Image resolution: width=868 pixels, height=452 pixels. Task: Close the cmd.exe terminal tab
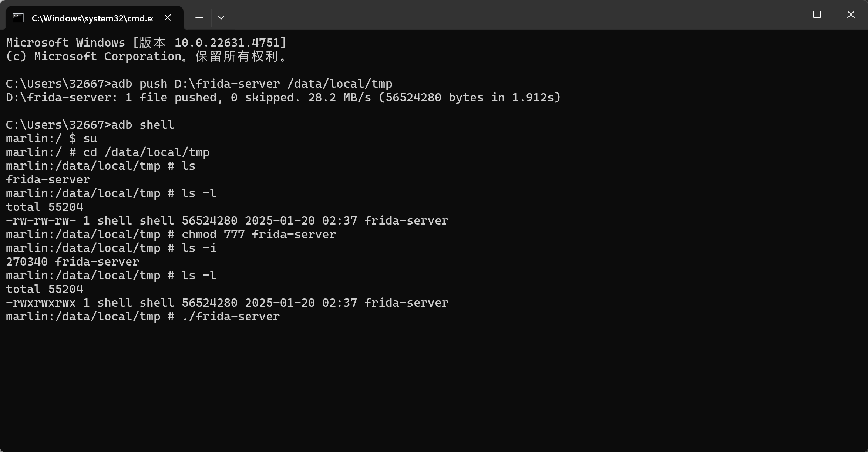point(168,18)
